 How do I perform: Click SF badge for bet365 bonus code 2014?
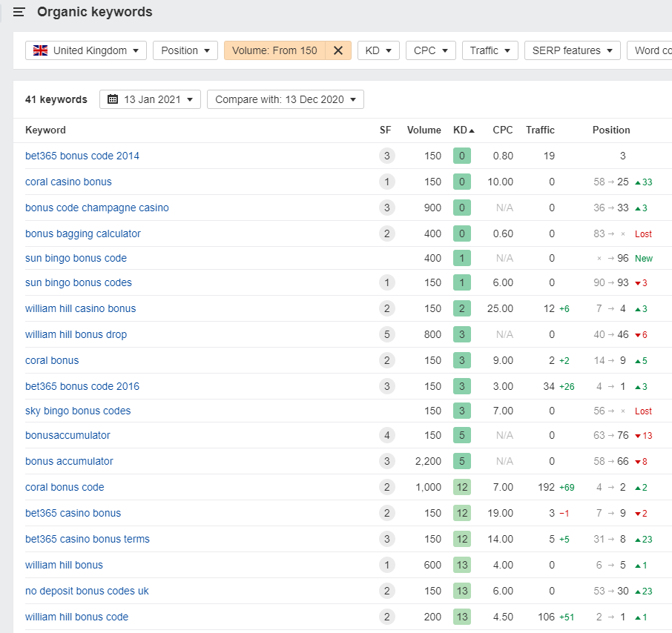pyautogui.click(x=385, y=156)
